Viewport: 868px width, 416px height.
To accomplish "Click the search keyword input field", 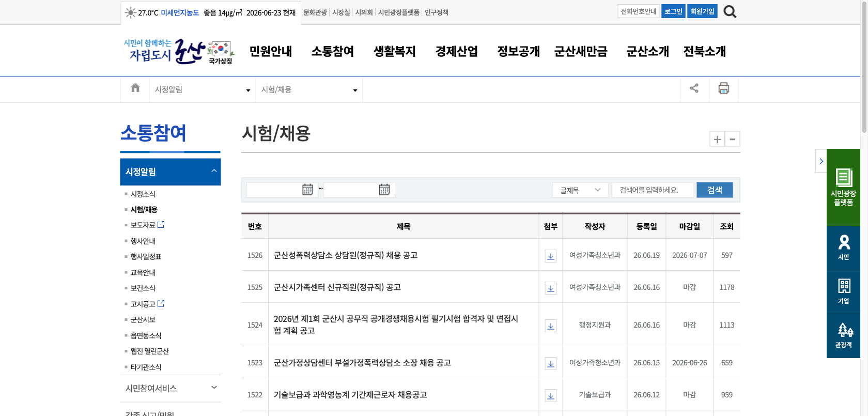I will pos(653,190).
